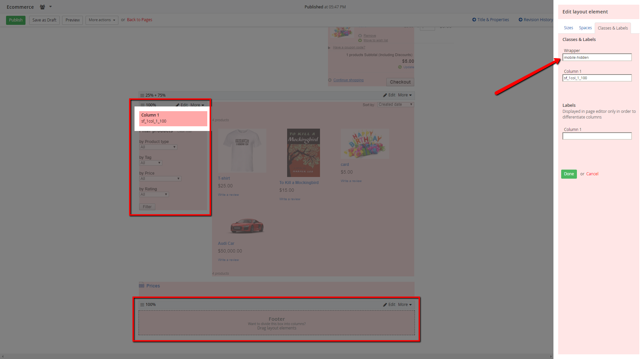Image resolution: width=644 pixels, height=359 pixels.
Task: Select the Classes & Labels tab
Action: click(x=612, y=28)
